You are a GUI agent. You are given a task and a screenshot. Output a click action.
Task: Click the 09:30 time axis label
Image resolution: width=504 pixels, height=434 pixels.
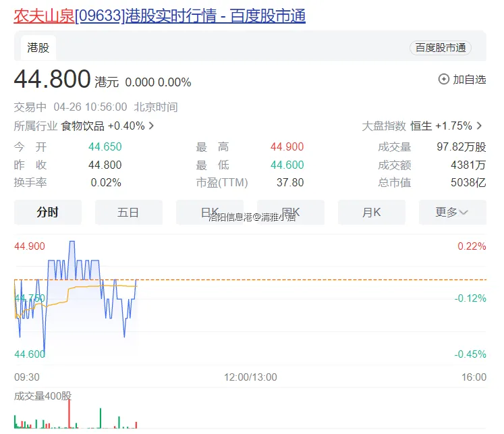pyautogui.click(x=27, y=377)
